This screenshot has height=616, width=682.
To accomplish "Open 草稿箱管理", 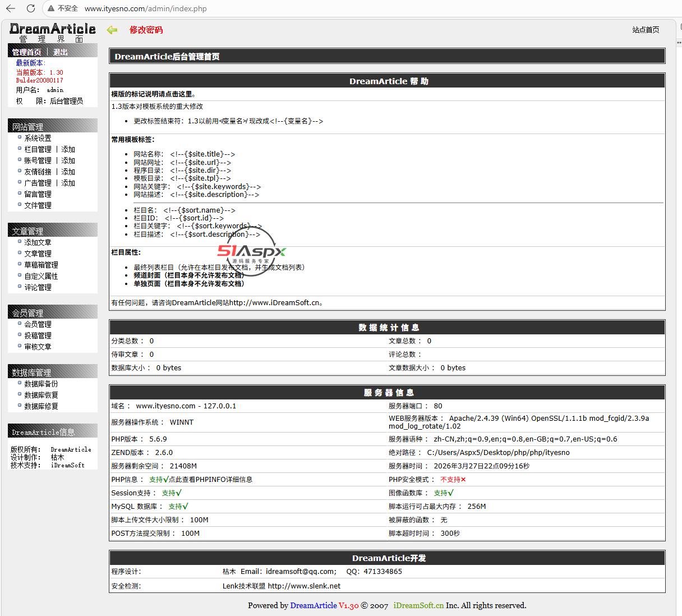I will [x=41, y=265].
